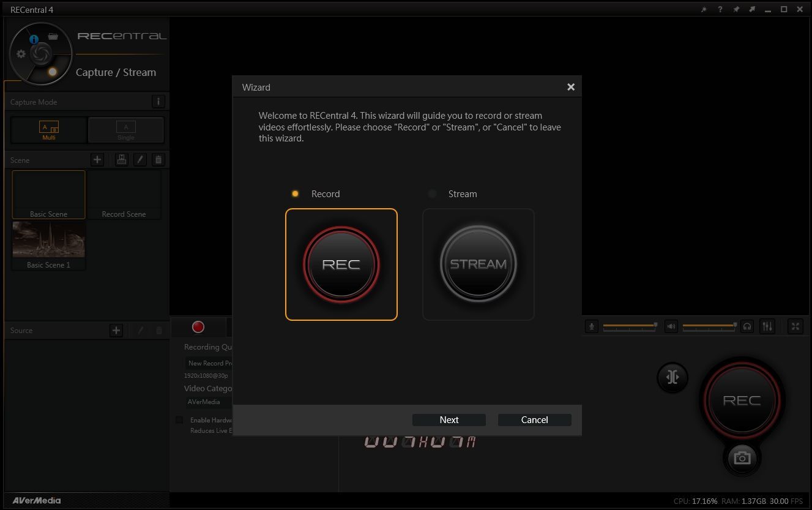The image size is (812, 510).
Task: Select the Record radio button
Action: (295, 193)
